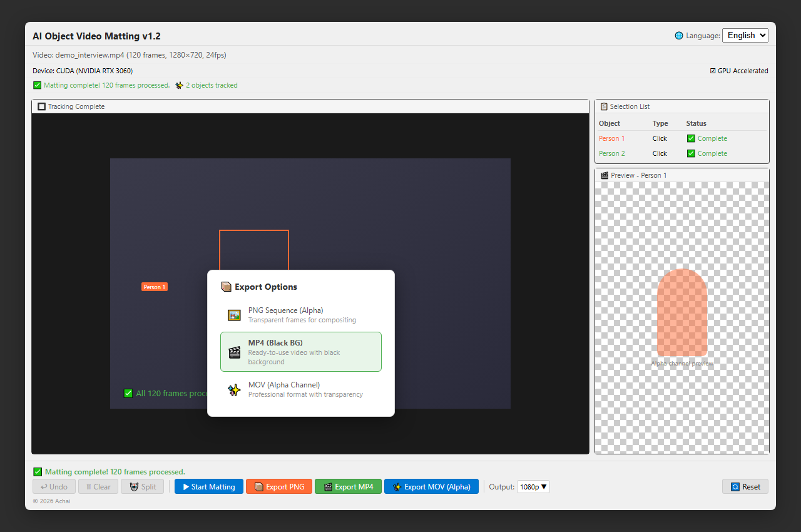Click the sparkle icon for MOV option
The image size is (801, 532).
pos(235,389)
